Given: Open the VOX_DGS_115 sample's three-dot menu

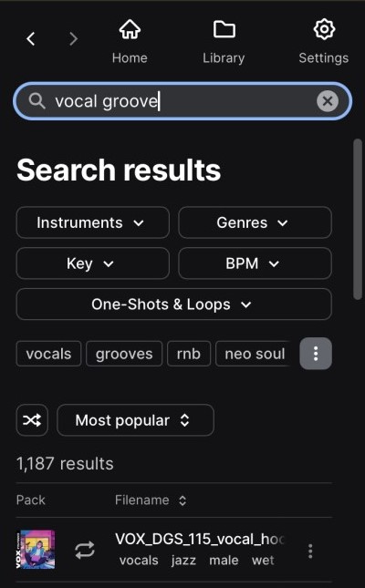Looking at the screenshot, I should click(310, 551).
